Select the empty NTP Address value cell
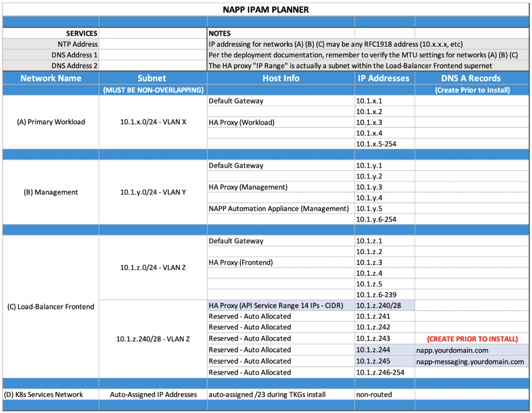This screenshot has width=532, height=413. click(x=152, y=44)
